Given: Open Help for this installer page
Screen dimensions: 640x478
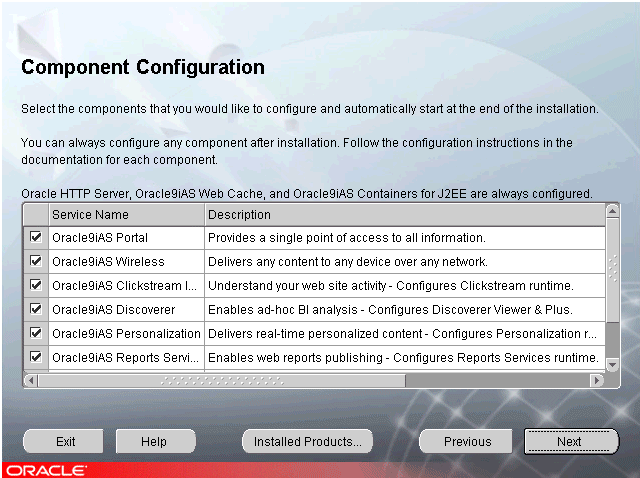Looking at the screenshot, I should click(x=156, y=441).
